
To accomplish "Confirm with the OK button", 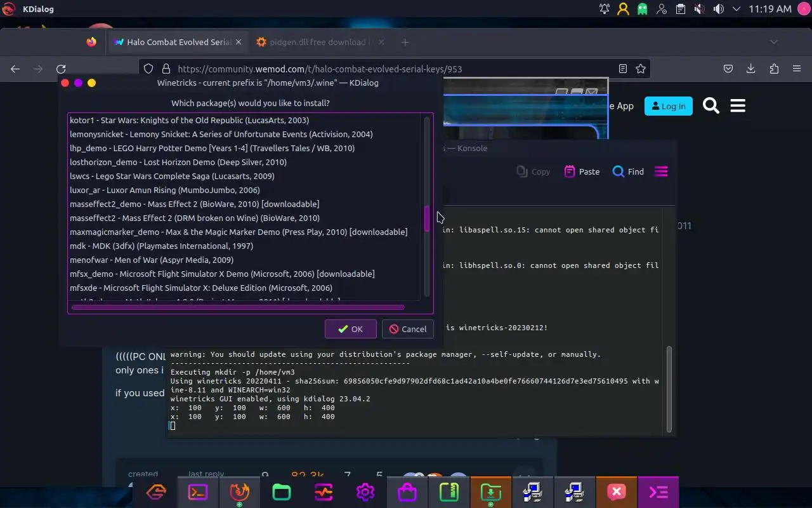I will pyautogui.click(x=350, y=329).
